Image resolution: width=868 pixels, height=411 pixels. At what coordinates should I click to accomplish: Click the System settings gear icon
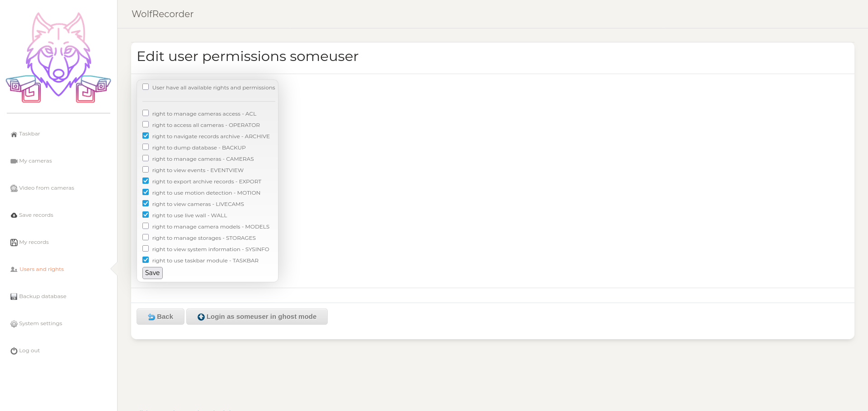(14, 324)
